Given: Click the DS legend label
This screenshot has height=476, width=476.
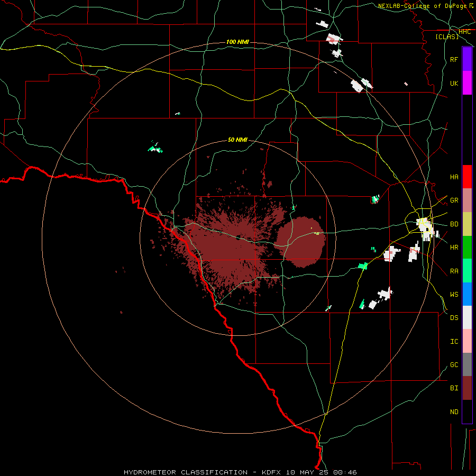Looking at the screenshot, I should [x=454, y=318].
